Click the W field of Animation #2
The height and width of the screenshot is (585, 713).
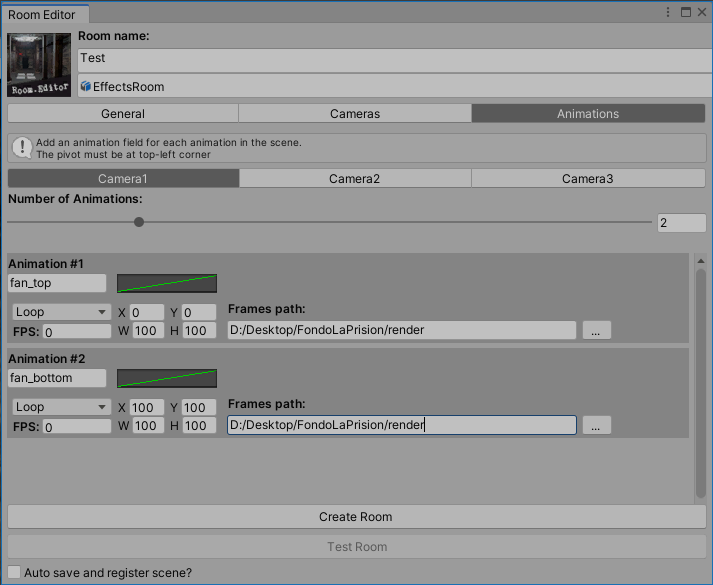148,425
